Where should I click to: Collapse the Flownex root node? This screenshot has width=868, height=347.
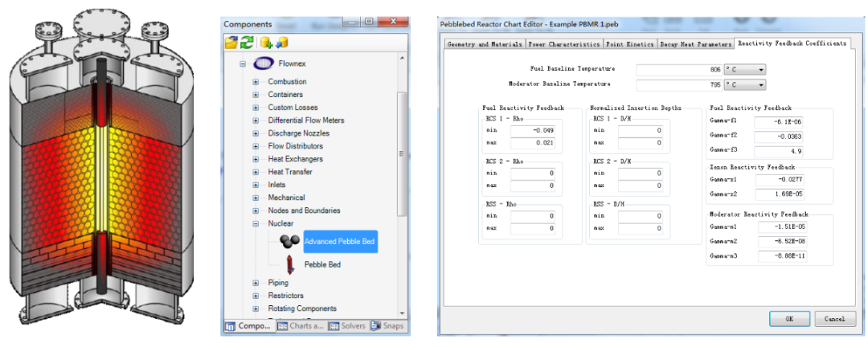243,63
